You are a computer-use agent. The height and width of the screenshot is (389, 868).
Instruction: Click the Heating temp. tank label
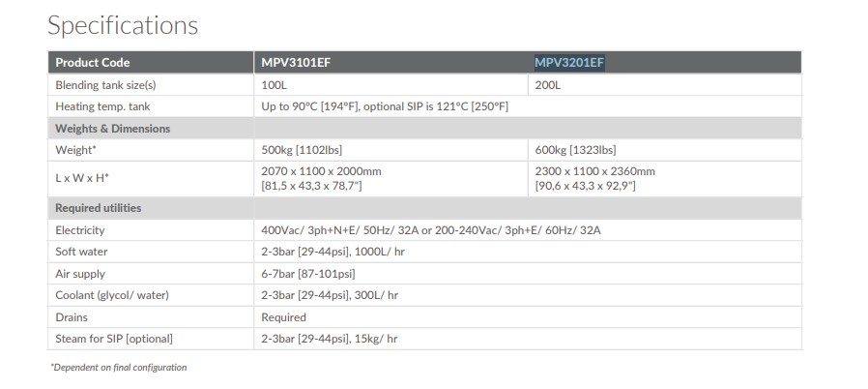point(102,106)
